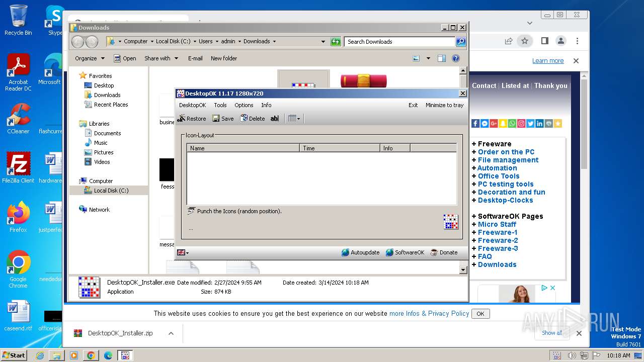Viewport: 644px width, 362px height.
Task: Click Open in the Explorer toolbar
Action: (x=125, y=58)
